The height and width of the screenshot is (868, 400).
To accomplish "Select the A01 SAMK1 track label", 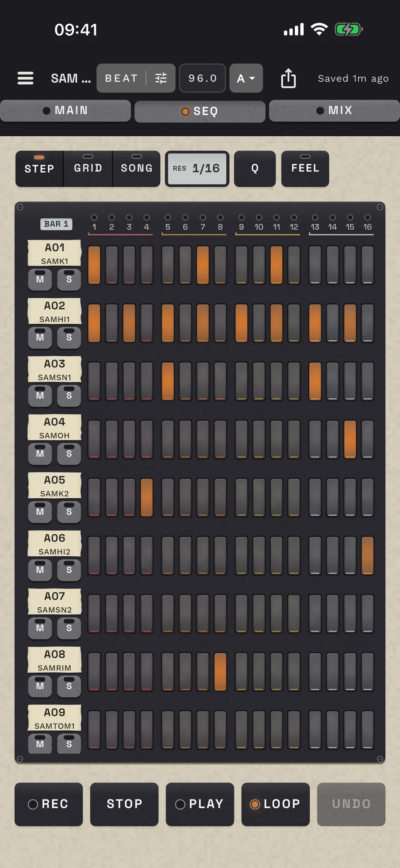I will click(54, 253).
